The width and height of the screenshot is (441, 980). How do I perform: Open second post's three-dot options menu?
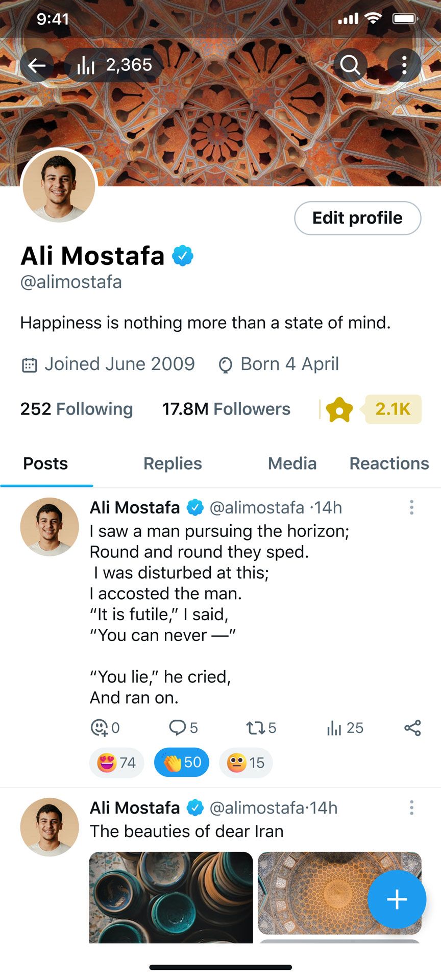coord(411,807)
